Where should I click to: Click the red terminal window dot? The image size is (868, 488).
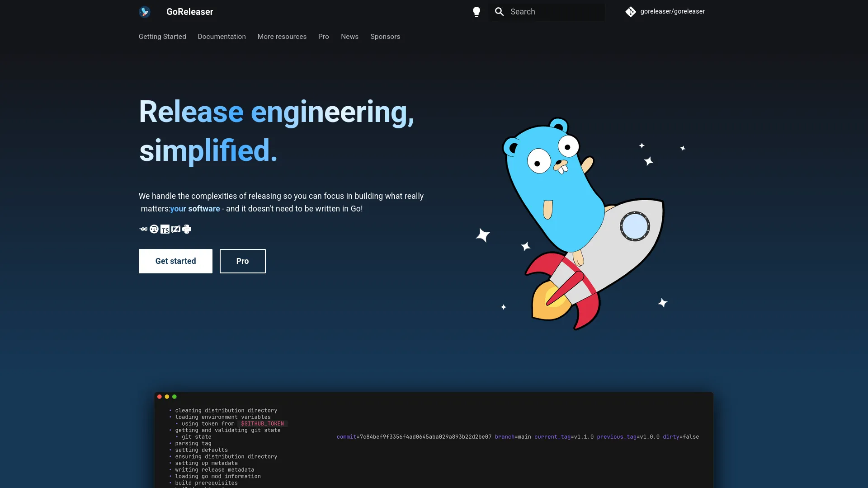click(x=160, y=397)
